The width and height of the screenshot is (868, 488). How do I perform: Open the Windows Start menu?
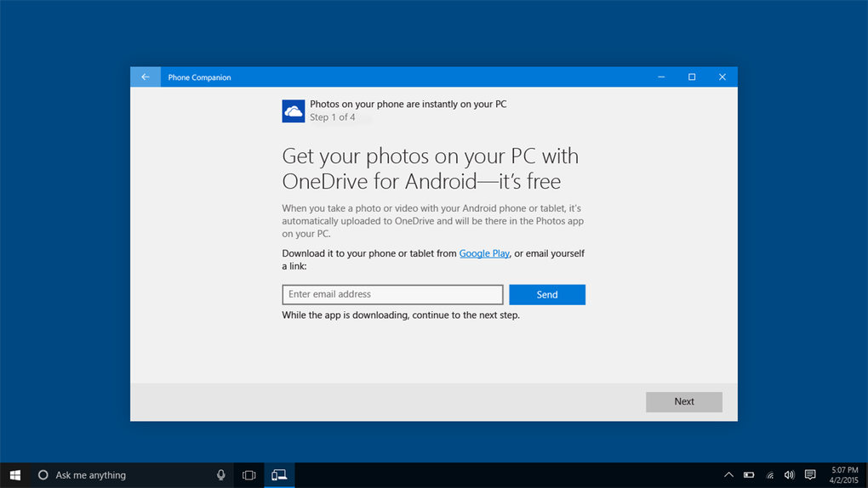[x=14, y=475]
